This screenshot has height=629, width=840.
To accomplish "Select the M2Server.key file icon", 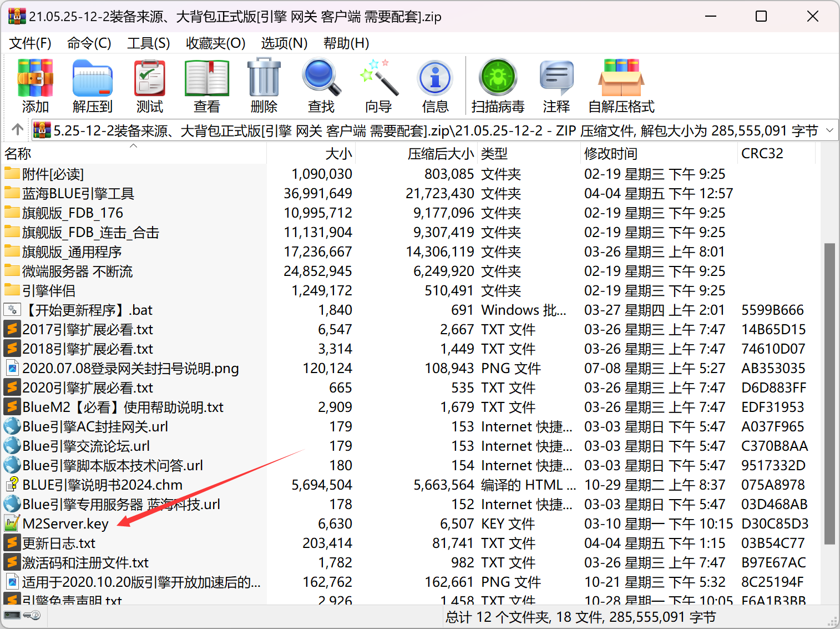I will pos(12,524).
